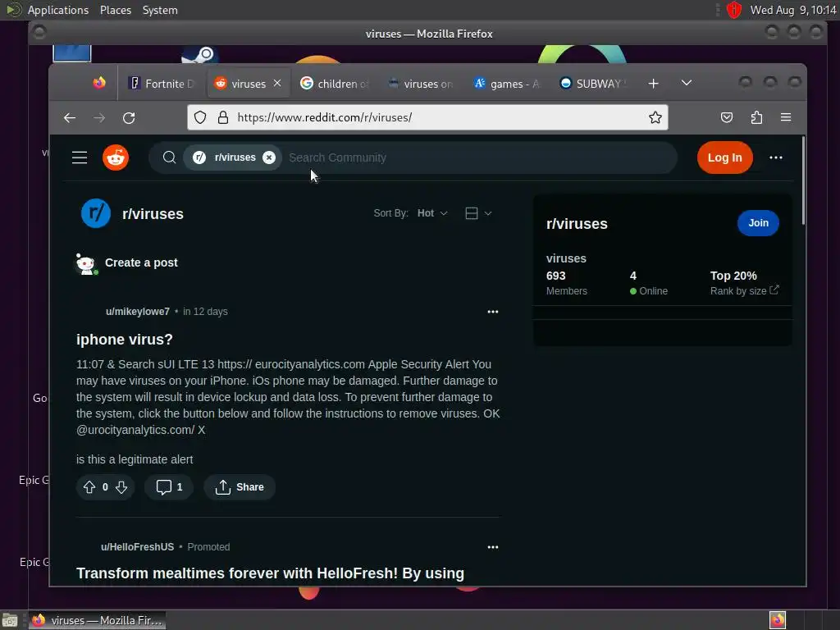
Task: Open u/mikeylowe7 profile link
Action: tap(138, 312)
